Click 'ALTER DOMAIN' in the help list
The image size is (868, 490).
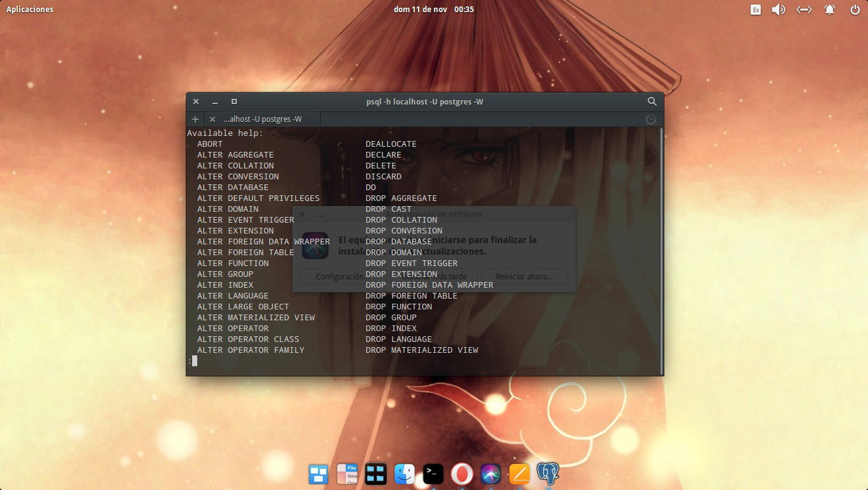[x=228, y=209]
